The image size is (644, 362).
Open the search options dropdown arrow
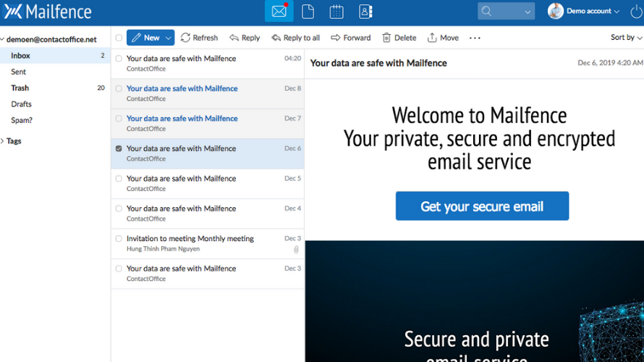pos(528,12)
